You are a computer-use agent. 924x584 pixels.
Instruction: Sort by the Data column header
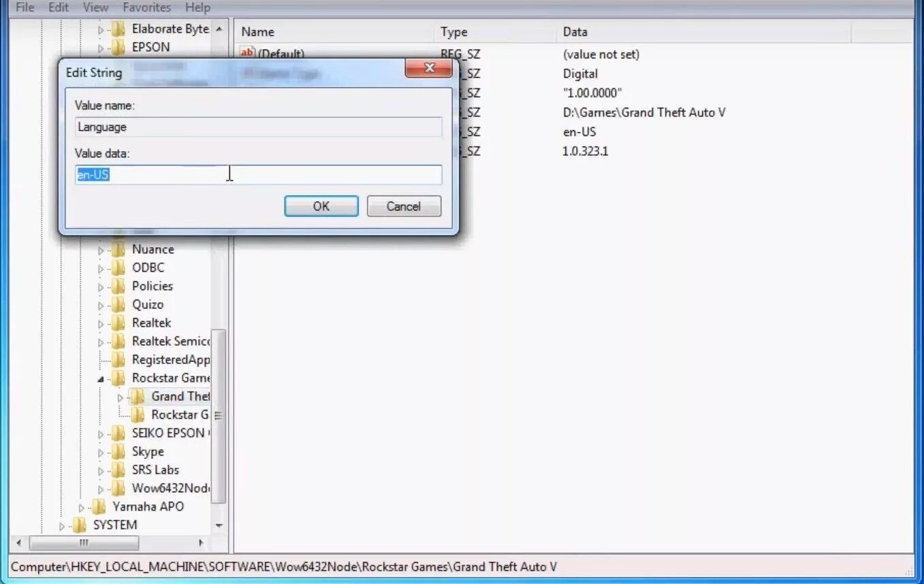[703, 32]
